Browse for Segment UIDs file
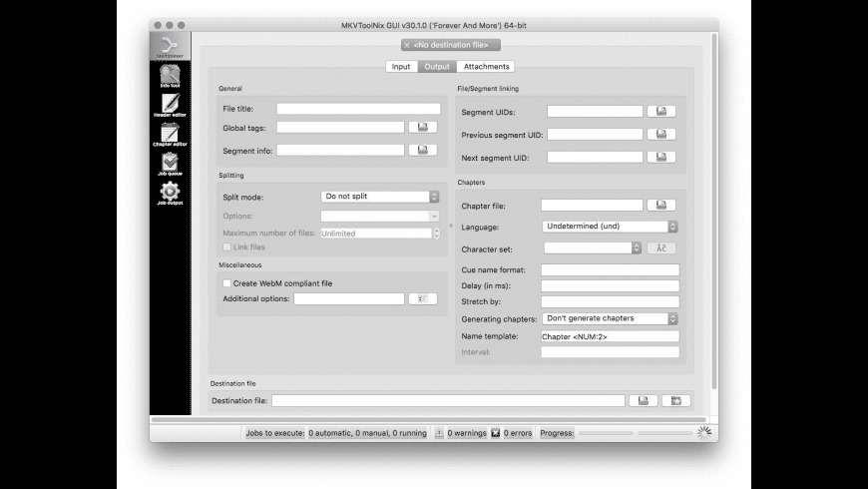This screenshot has width=868, height=489. (660, 112)
